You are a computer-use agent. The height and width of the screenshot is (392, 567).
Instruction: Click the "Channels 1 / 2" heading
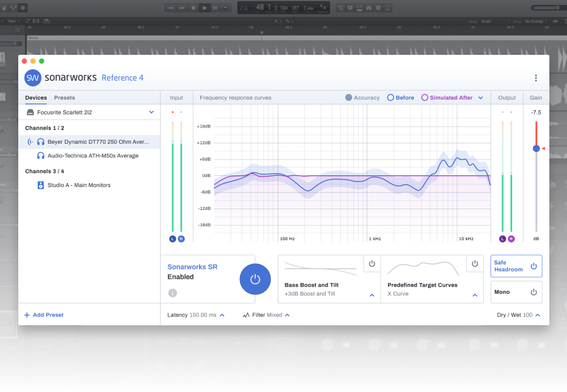tap(45, 128)
